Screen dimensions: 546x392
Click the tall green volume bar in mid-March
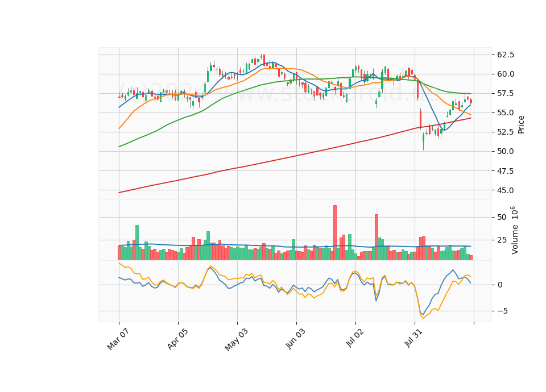coord(137,243)
